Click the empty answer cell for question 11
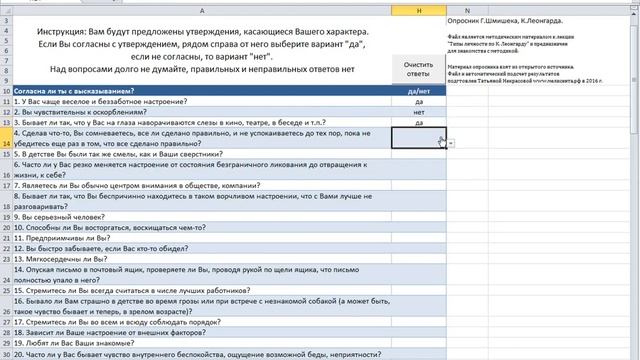 point(419,238)
